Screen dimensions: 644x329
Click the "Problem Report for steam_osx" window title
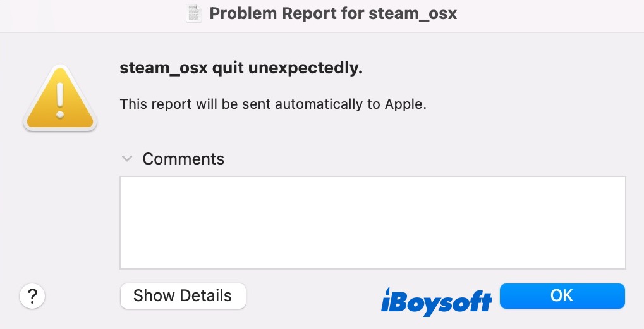pos(332,13)
